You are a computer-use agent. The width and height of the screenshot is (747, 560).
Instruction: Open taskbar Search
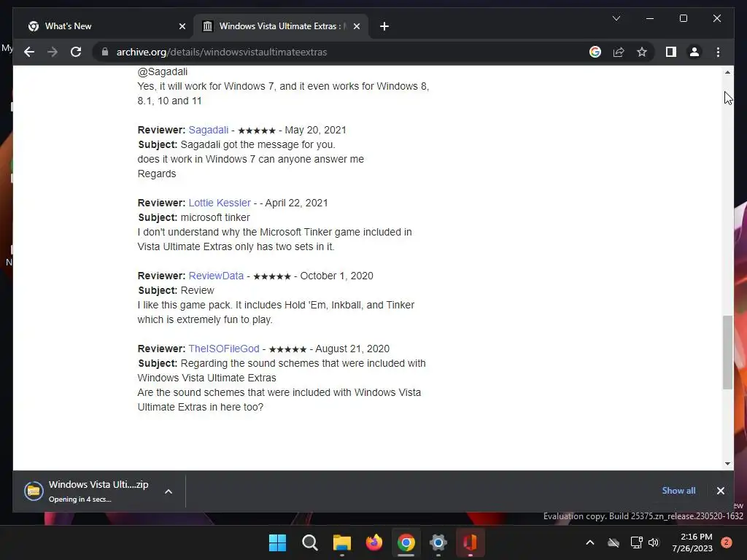pyautogui.click(x=309, y=542)
